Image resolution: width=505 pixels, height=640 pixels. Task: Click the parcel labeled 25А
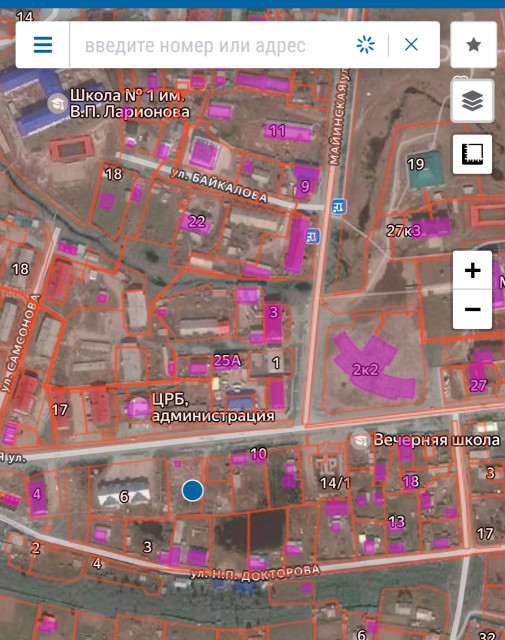pos(227,361)
